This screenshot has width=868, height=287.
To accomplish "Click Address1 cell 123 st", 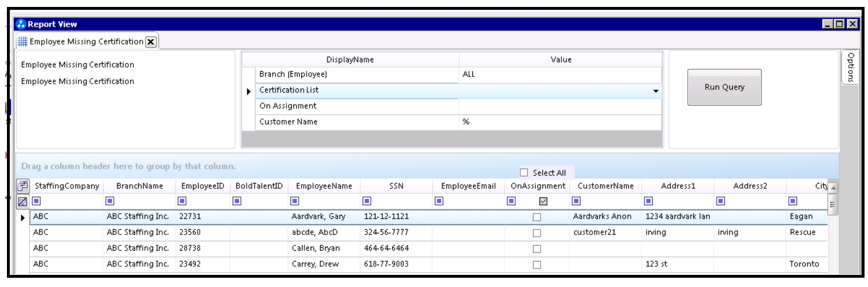I will pyautogui.click(x=678, y=264).
